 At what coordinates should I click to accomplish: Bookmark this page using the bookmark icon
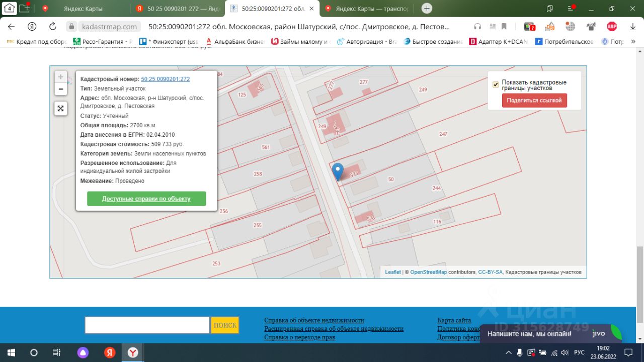click(504, 27)
